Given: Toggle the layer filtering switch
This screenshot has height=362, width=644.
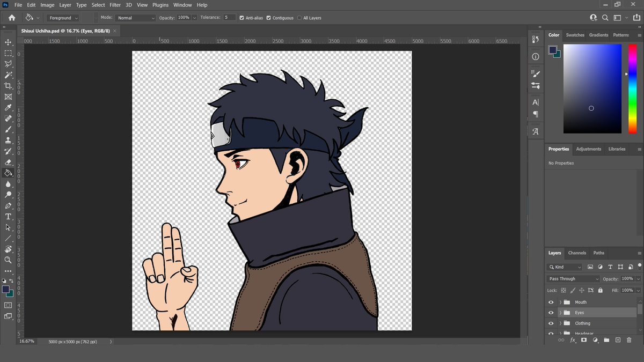Looking at the screenshot, I should 639,266.
